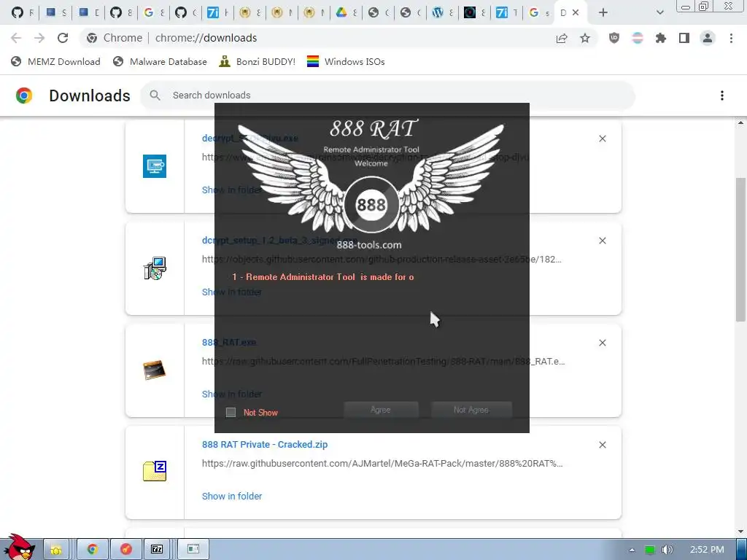Viewport: 747px width, 560px height.
Task: Open File Explorer from the taskbar
Action: (57, 550)
